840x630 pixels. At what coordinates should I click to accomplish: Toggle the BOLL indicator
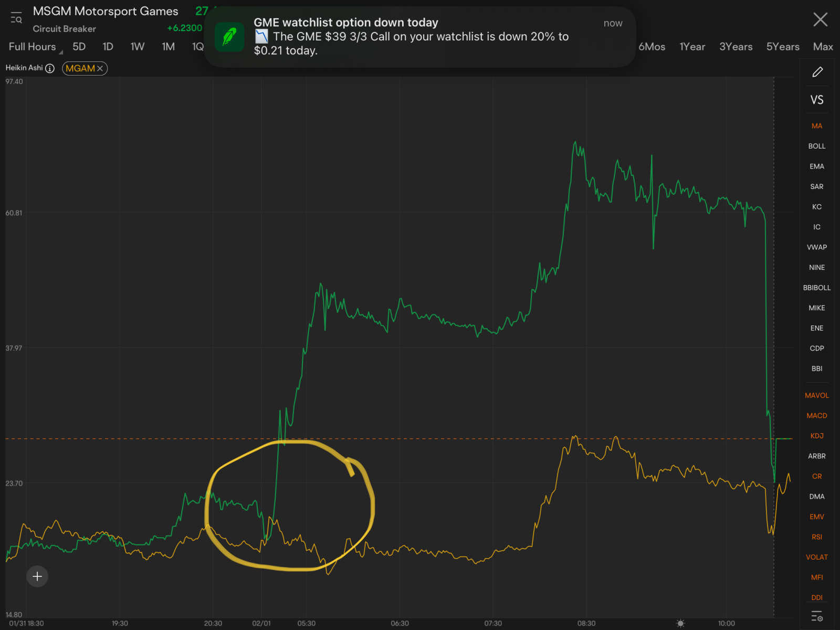pyautogui.click(x=817, y=146)
